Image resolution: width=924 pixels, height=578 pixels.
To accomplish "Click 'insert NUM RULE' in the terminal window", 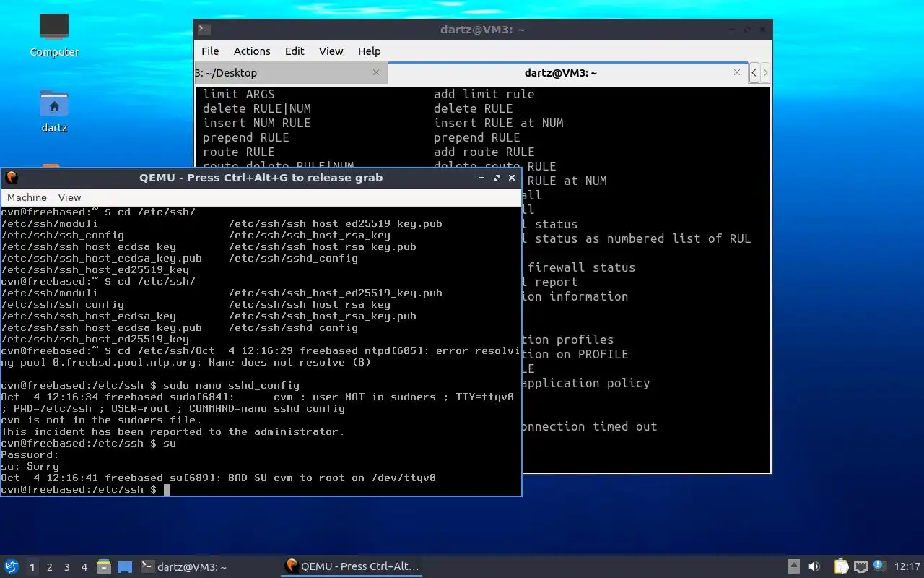I will coord(257,123).
